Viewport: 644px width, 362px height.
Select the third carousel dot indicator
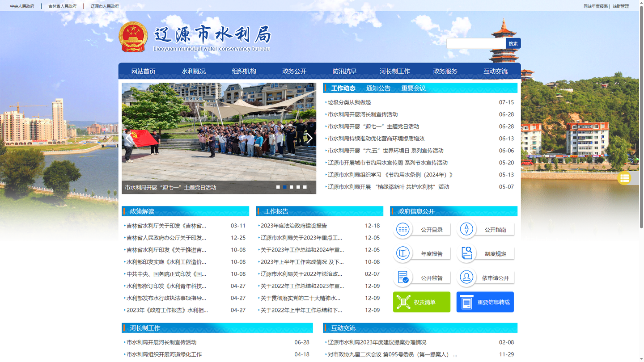[291, 187]
